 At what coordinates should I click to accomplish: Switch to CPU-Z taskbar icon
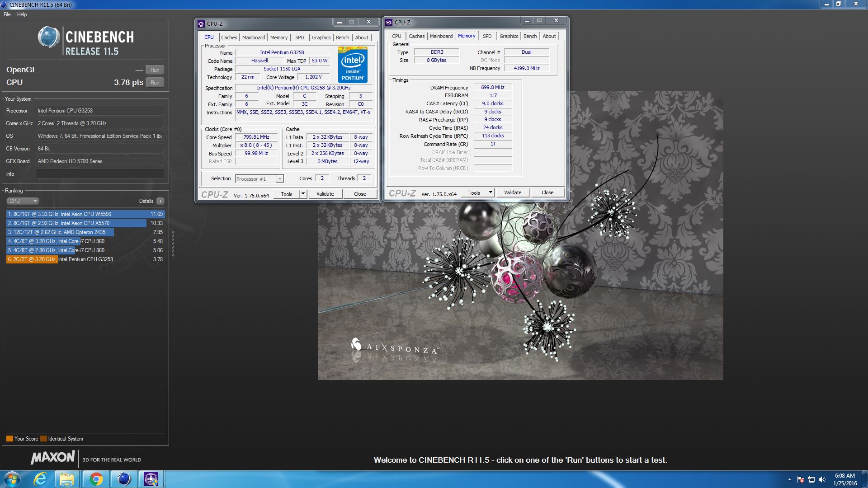(151, 479)
